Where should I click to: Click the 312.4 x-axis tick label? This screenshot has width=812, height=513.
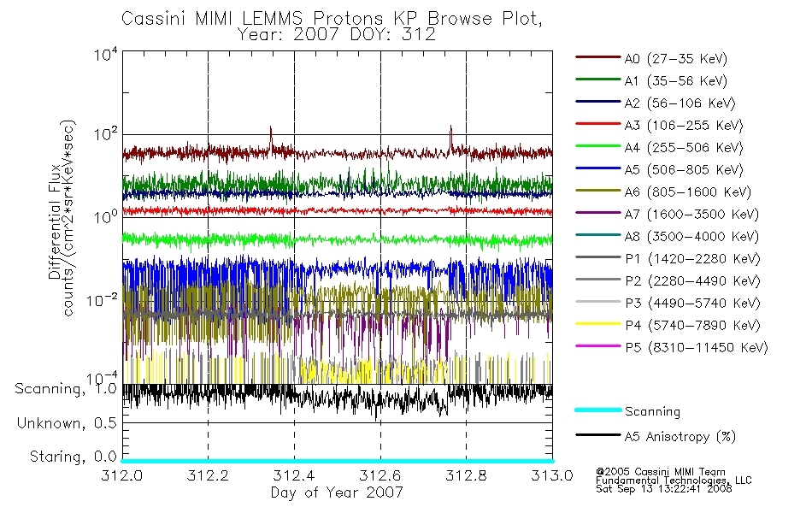(x=294, y=475)
